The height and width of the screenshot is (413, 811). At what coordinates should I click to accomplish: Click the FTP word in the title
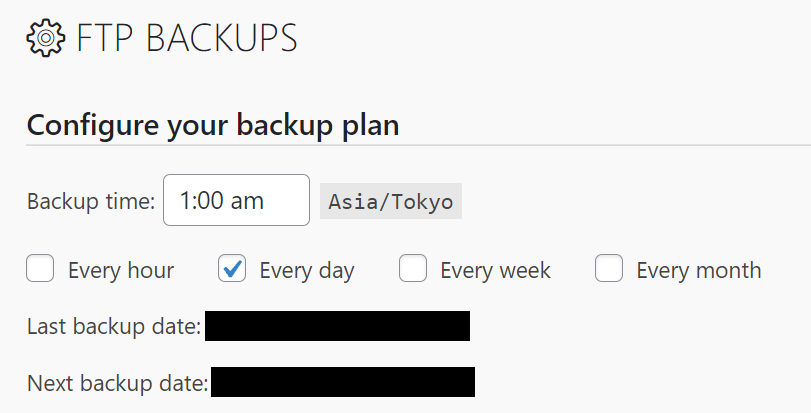[105, 38]
